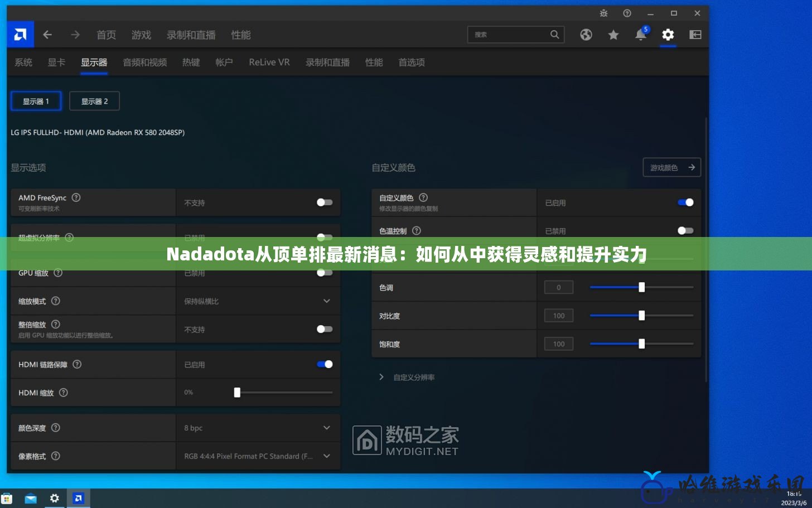Show help for 整倍缩放
The image size is (812, 508).
pyautogui.click(x=56, y=324)
